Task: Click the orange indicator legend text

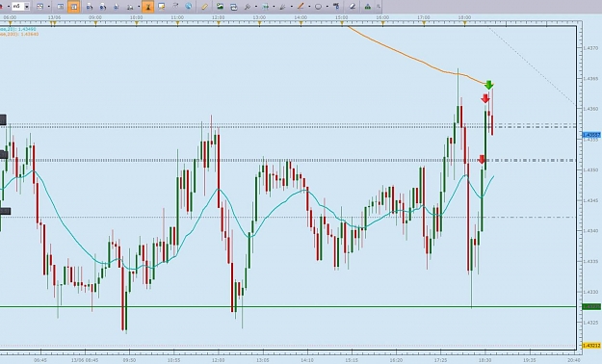Action: (x=19, y=34)
